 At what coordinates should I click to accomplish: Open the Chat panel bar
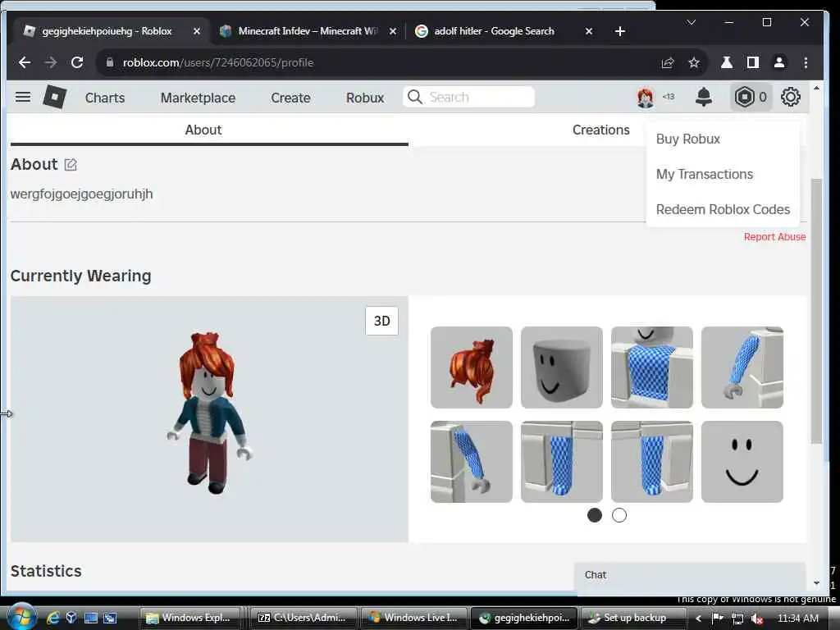pyautogui.click(x=689, y=575)
